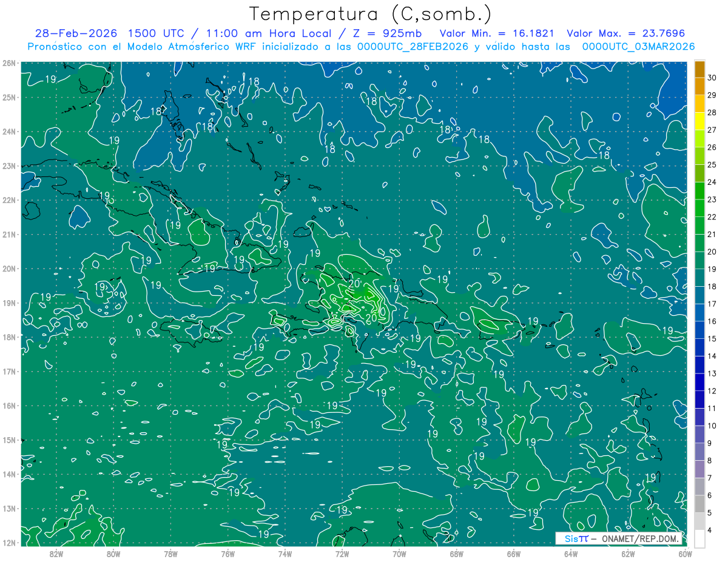Click the ONAMET/REP.DOM. credit label
Screen dimensions: 728x562
(641, 538)
